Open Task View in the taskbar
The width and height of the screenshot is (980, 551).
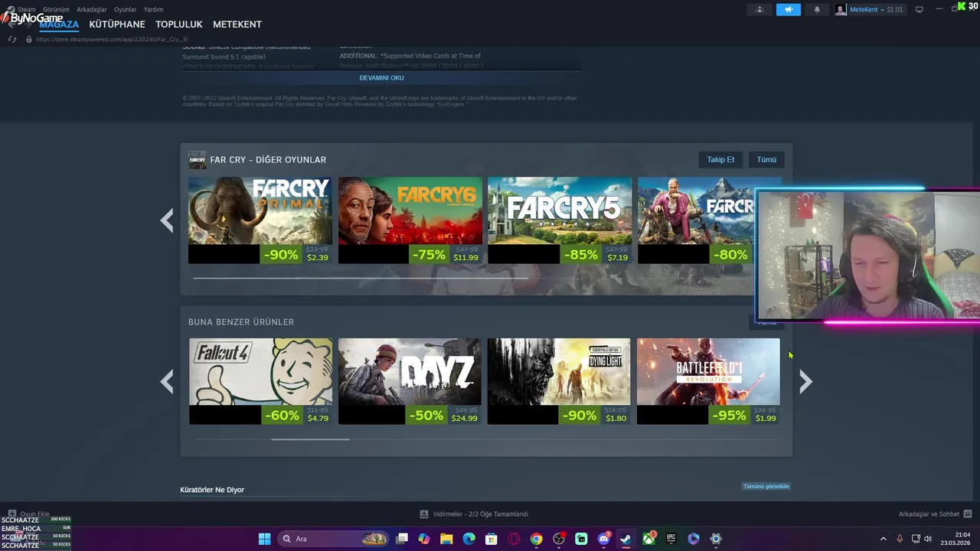[402, 539]
